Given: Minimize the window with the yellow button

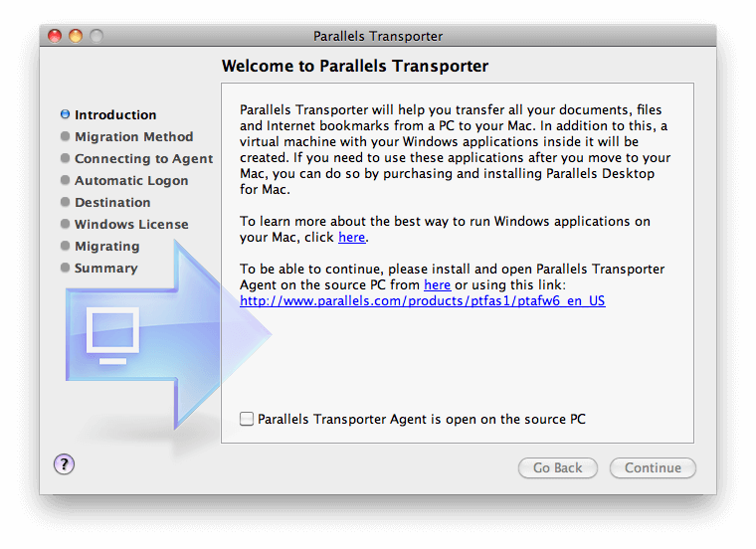Looking at the screenshot, I should [76, 36].
